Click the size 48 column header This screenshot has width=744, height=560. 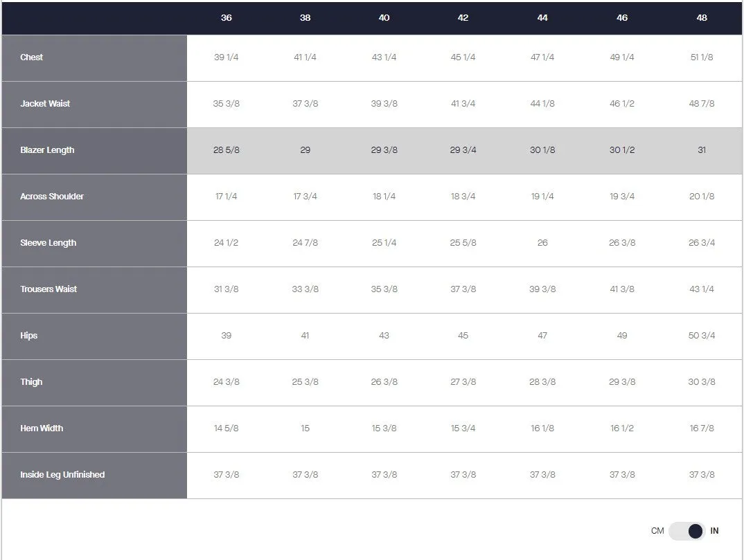click(x=701, y=17)
